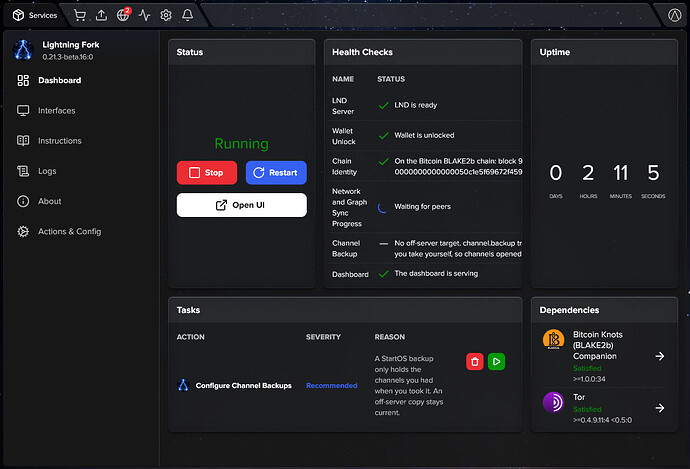Click the Bitcoin Knots dependency logo
Image resolution: width=690 pixels, height=469 pixels.
click(x=554, y=339)
